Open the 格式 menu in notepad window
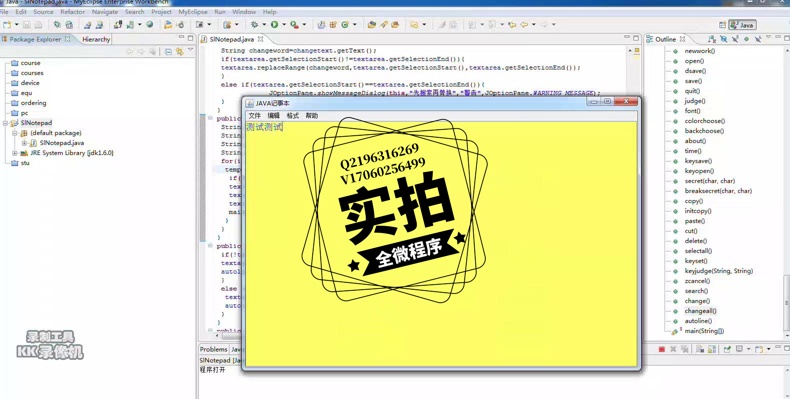 point(293,115)
